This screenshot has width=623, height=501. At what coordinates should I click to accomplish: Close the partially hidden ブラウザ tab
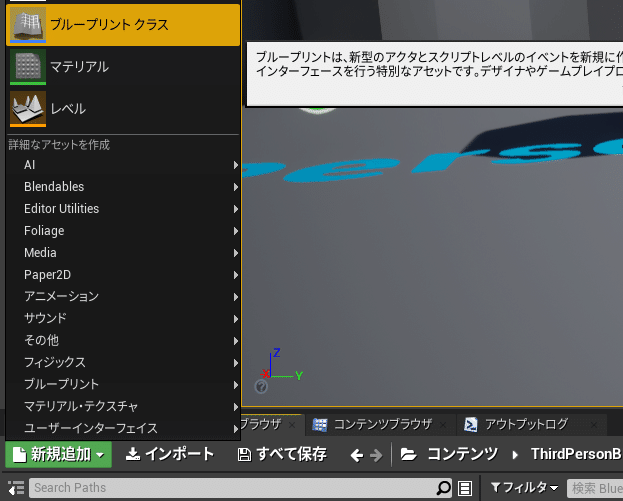[292, 425]
